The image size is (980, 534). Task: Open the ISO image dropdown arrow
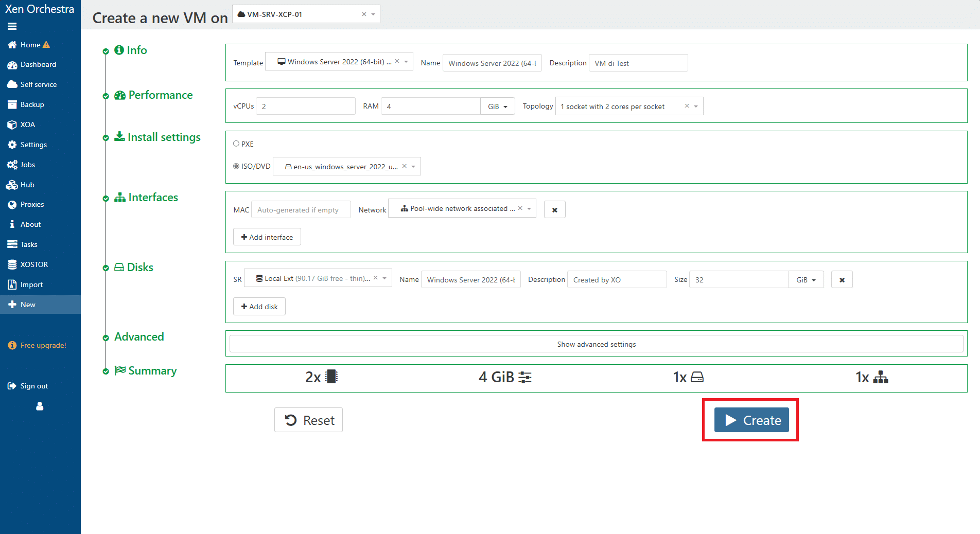pyautogui.click(x=413, y=167)
